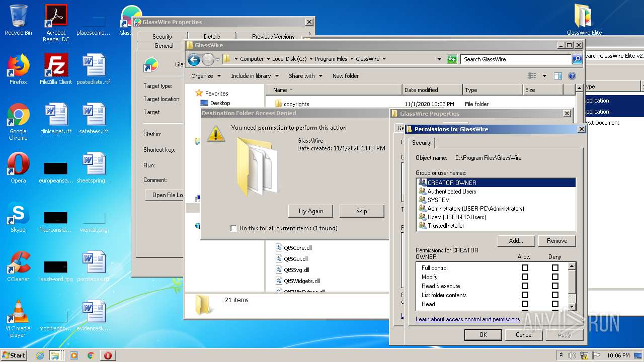The width and height of the screenshot is (644, 362).
Task: Open Skype desktop shortcut
Action: click(x=18, y=217)
